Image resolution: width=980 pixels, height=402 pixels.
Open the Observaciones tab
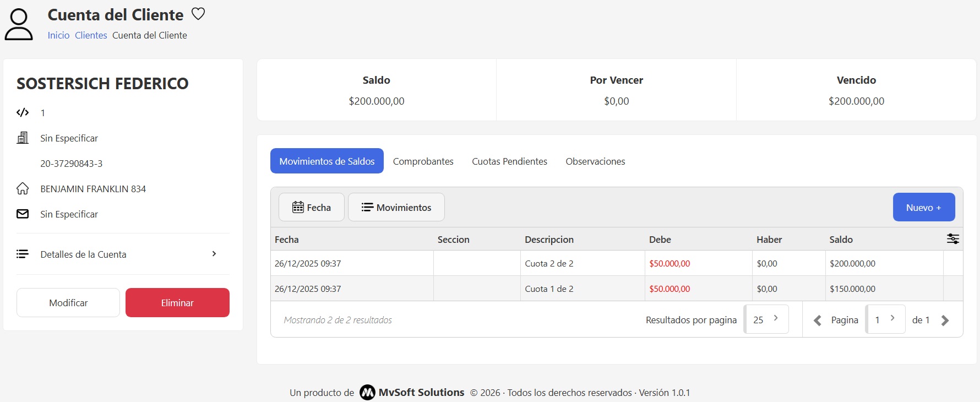tap(595, 161)
